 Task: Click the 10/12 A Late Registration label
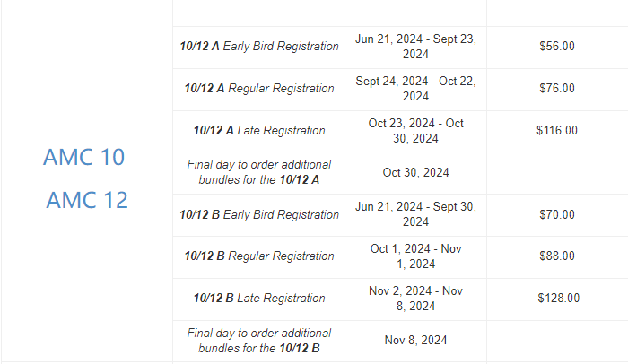pos(259,131)
